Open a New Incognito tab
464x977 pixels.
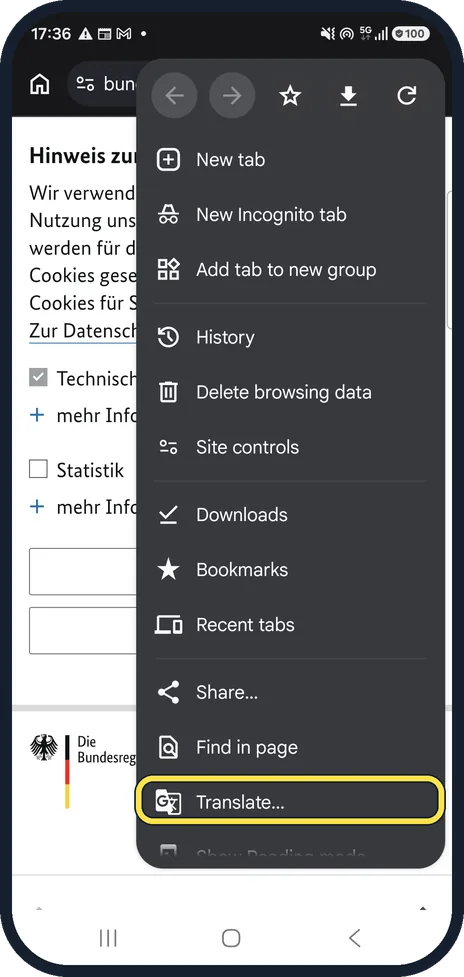[x=291, y=215]
